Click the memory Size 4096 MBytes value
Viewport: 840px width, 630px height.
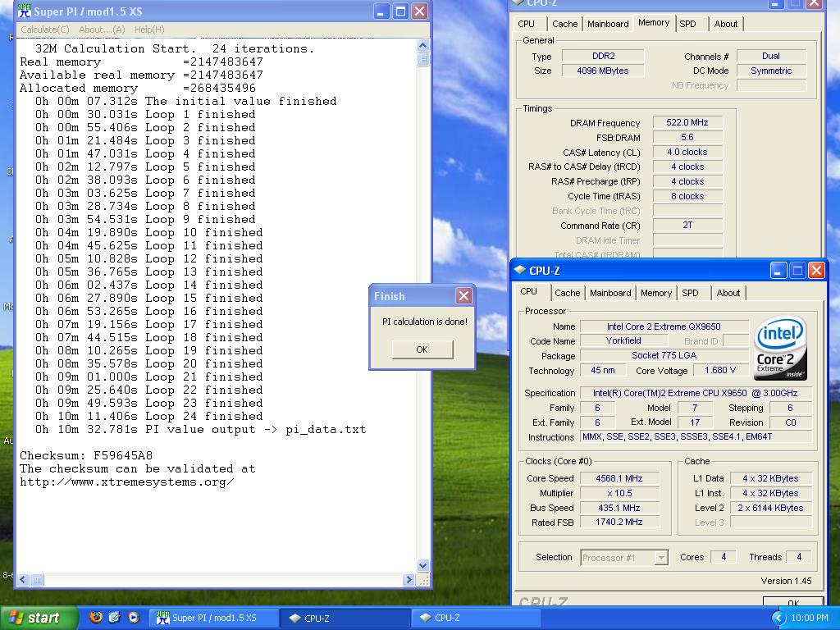pyautogui.click(x=603, y=71)
